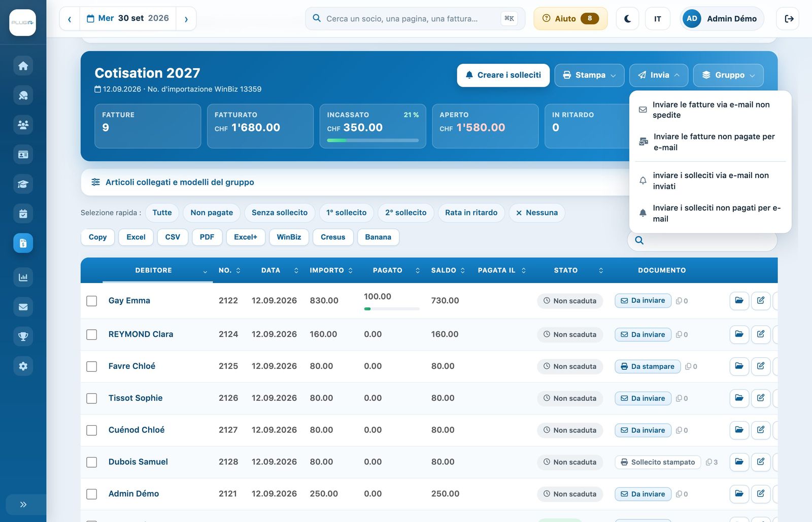Edit the REYMOND Clara invoice
This screenshot has width=812, height=522.
pyautogui.click(x=761, y=334)
